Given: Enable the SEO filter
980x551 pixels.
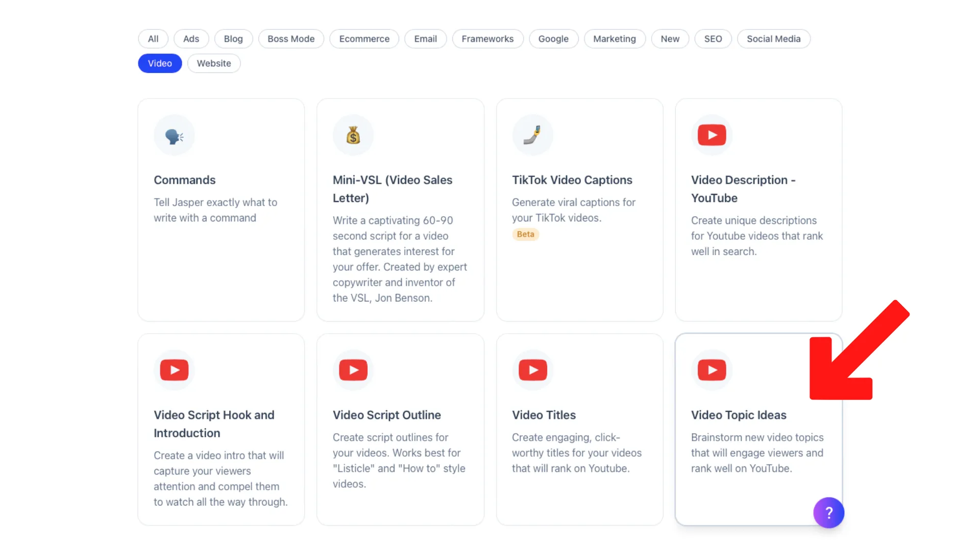Looking at the screenshot, I should (713, 39).
